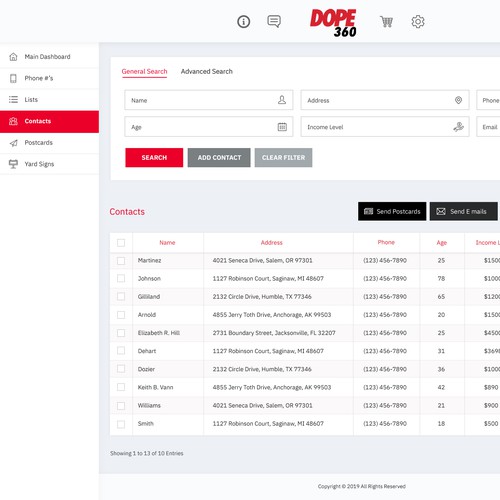Click the red SEARCH button
500x500 pixels.
point(154,157)
